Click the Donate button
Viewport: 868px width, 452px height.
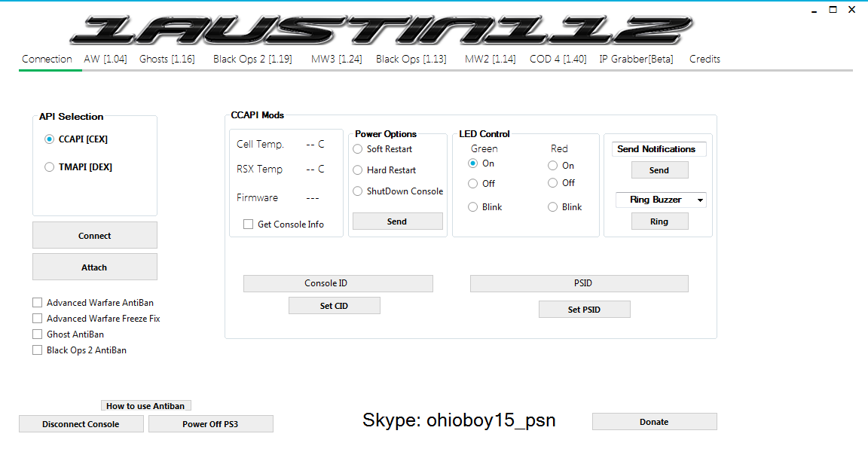[x=654, y=422]
